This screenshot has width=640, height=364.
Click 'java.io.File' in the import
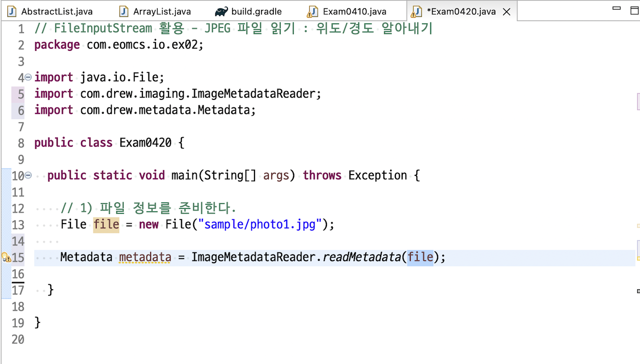119,77
